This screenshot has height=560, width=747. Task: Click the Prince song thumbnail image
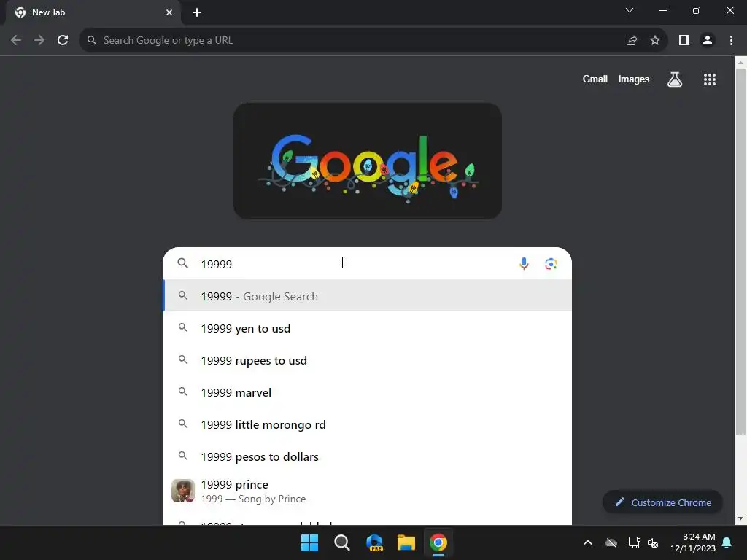[183, 491]
